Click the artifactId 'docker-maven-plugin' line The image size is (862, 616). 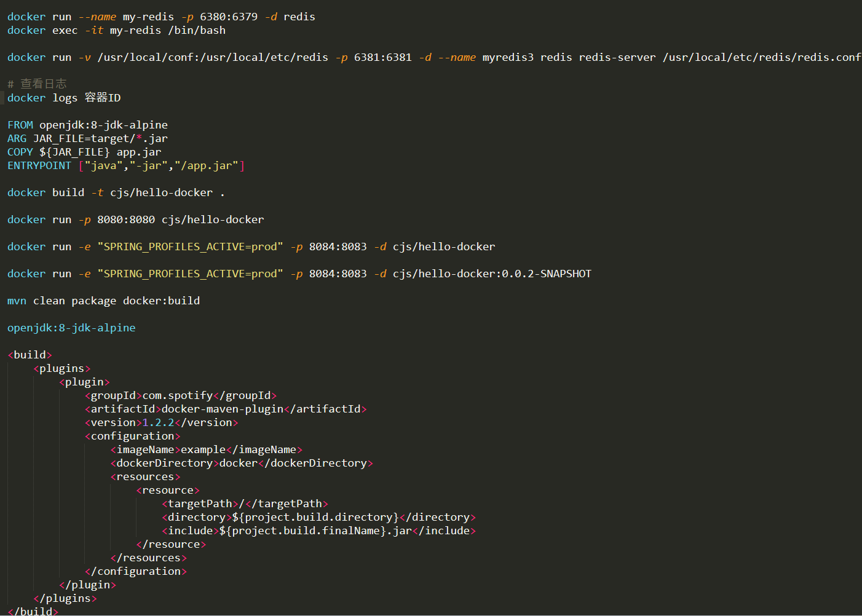pos(226,409)
